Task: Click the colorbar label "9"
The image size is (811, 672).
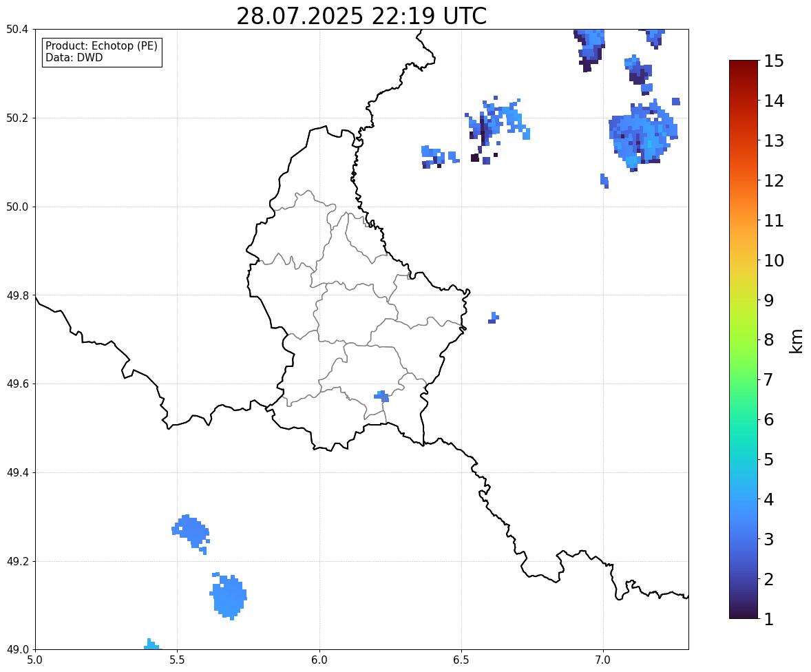Action: click(x=769, y=300)
